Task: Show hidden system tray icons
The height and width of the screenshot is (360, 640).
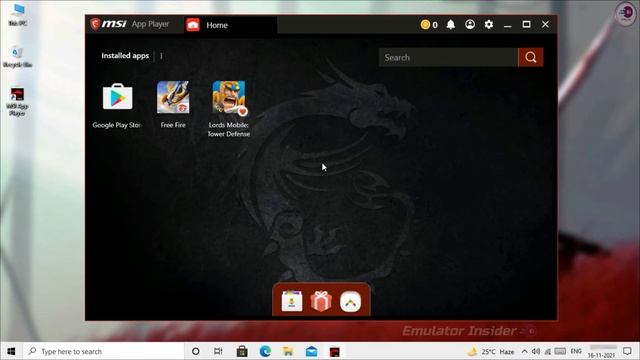Action: (524, 351)
